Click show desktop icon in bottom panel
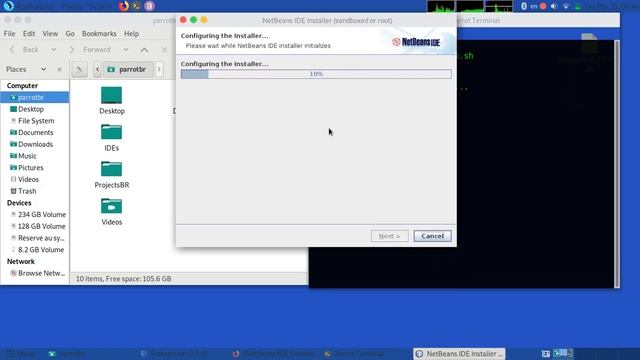This screenshot has width=640, height=360. [546, 353]
